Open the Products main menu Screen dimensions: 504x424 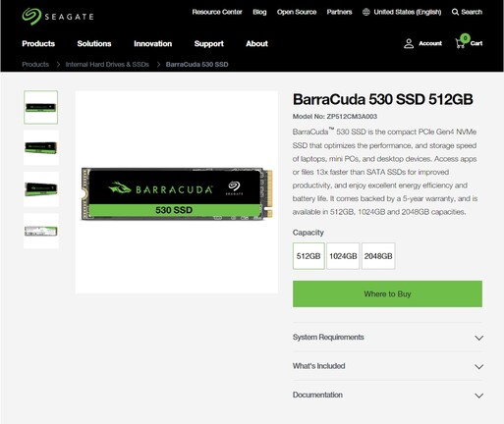click(38, 43)
